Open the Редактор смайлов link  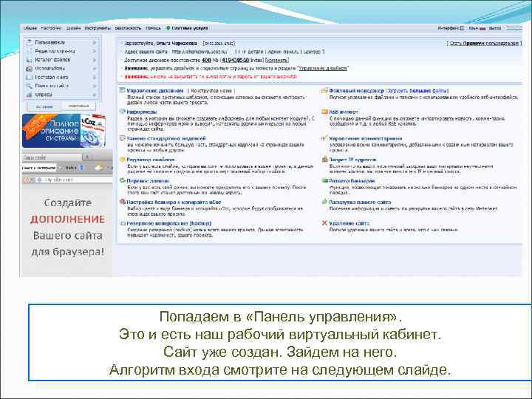151,160
